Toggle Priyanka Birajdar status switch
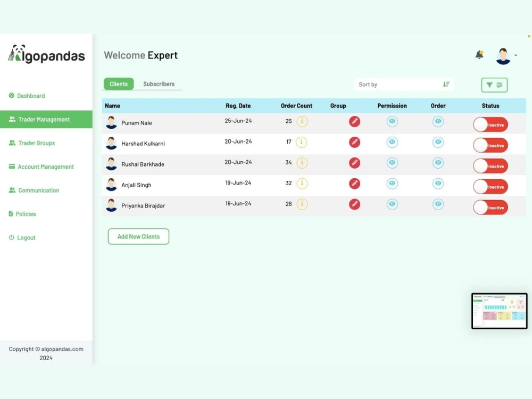The height and width of the screenshot is (399, 532). 491,207
